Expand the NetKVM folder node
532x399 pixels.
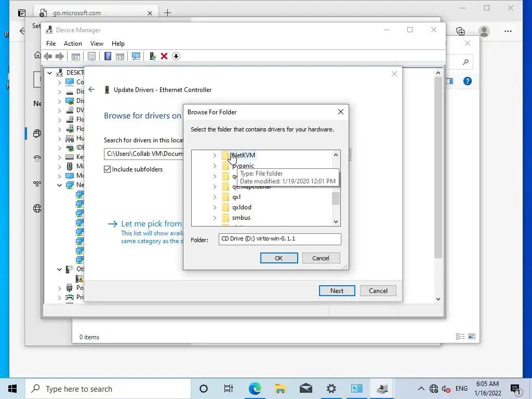[x=215, y=155]
